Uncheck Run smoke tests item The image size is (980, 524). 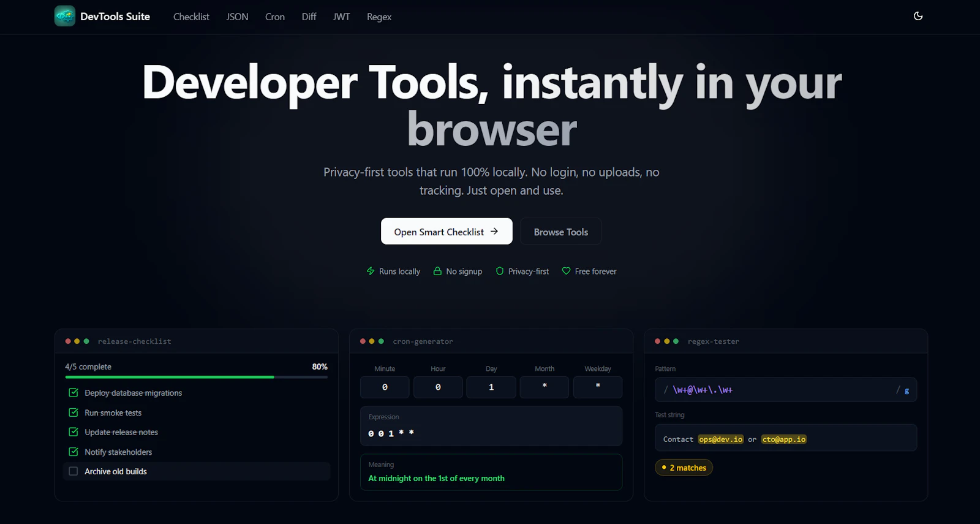[73, 412]
